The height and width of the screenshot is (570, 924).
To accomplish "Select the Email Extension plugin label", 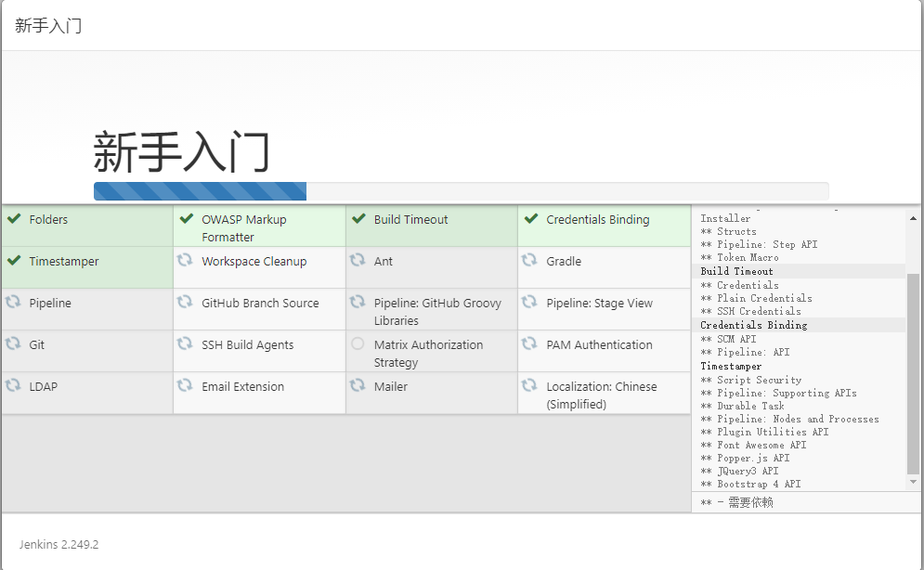I will [243, 387].
